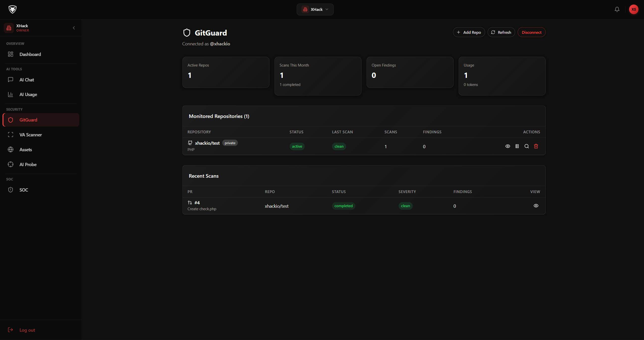The image size is (644, 340).
Task: Pause monitoring for xhackio/test
Action: 517,146
